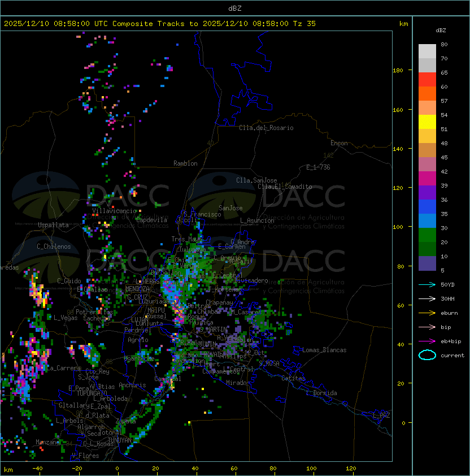This screenshot has width=470, height=476.
Task: Click the 'La_Carrera' map label
Action: tap(63, 368)
